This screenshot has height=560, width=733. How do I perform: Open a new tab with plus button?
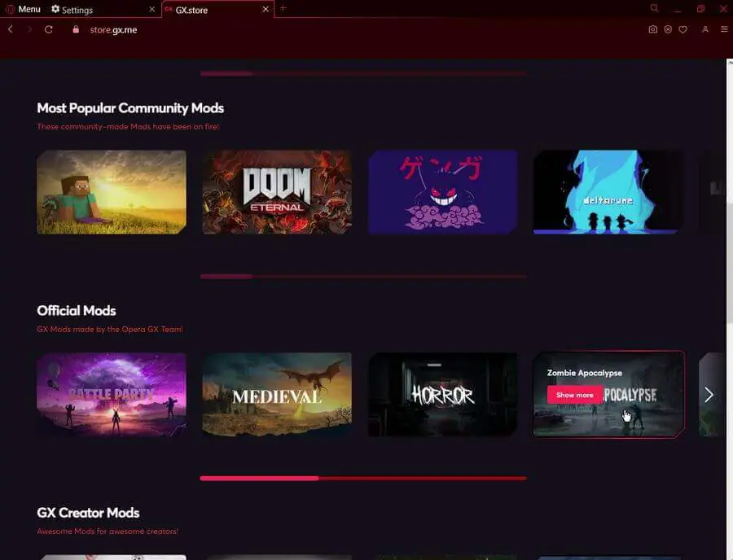click(x=283, y=8)
